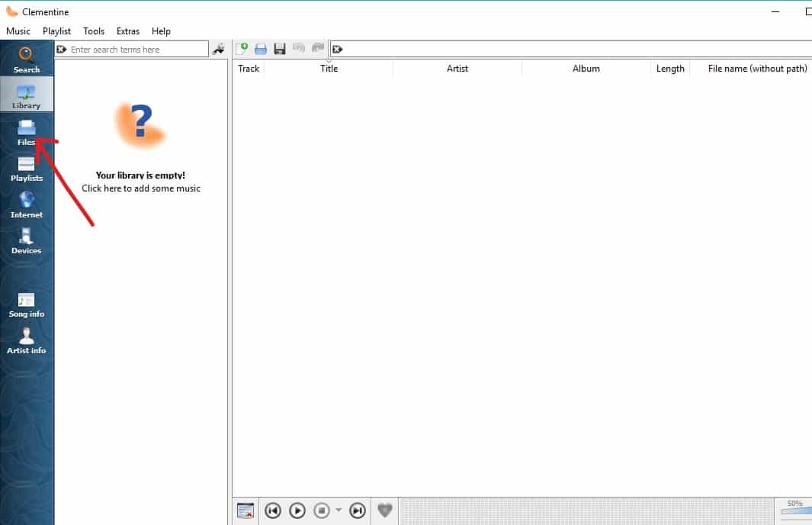Save playlist floppy disk icon
The width and height of the screenshot is (812, 525).
pyautogui.click(x=280, y=49)
